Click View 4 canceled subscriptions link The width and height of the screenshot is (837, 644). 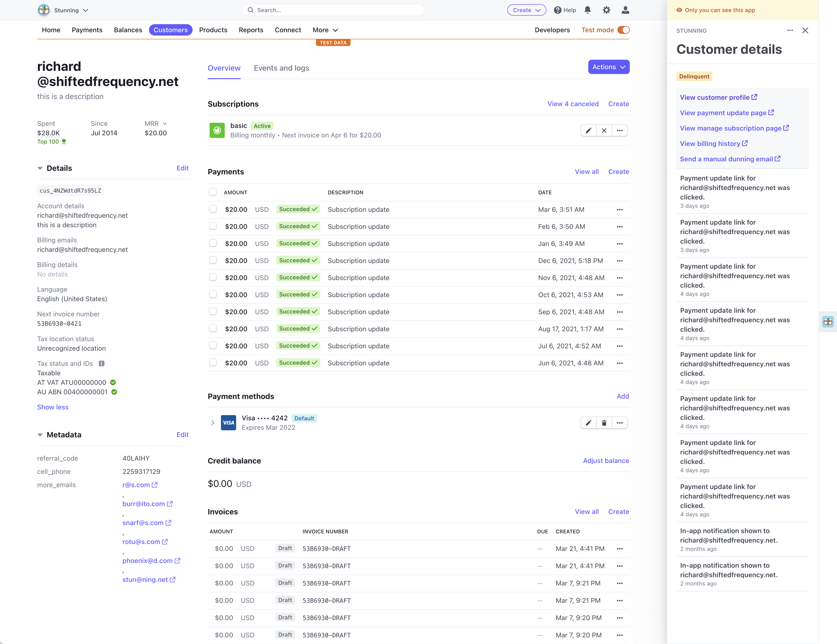573,104
